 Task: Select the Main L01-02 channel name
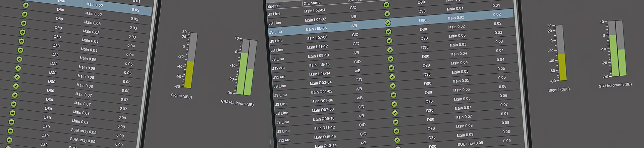[315, 20]
